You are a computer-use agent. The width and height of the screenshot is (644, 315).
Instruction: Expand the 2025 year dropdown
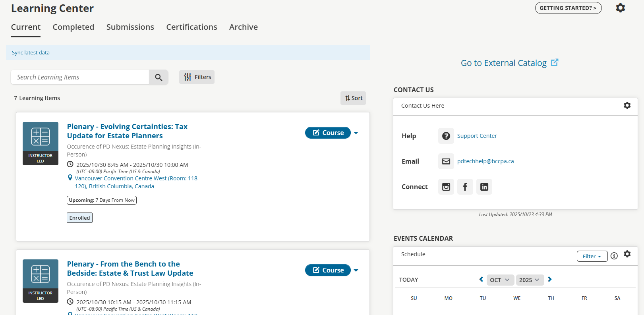coord(530,280)
